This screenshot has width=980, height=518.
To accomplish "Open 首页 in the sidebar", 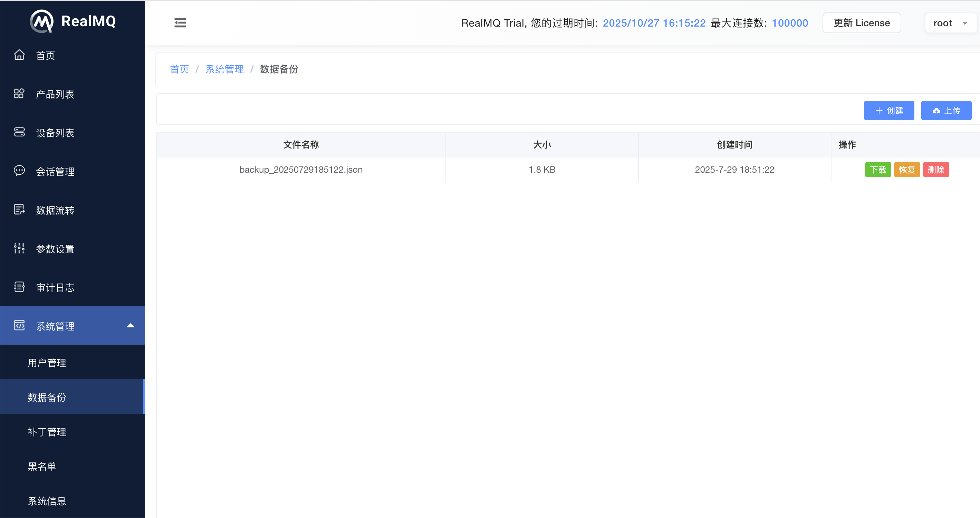I will pyautogui.click(x=72, y=56).
